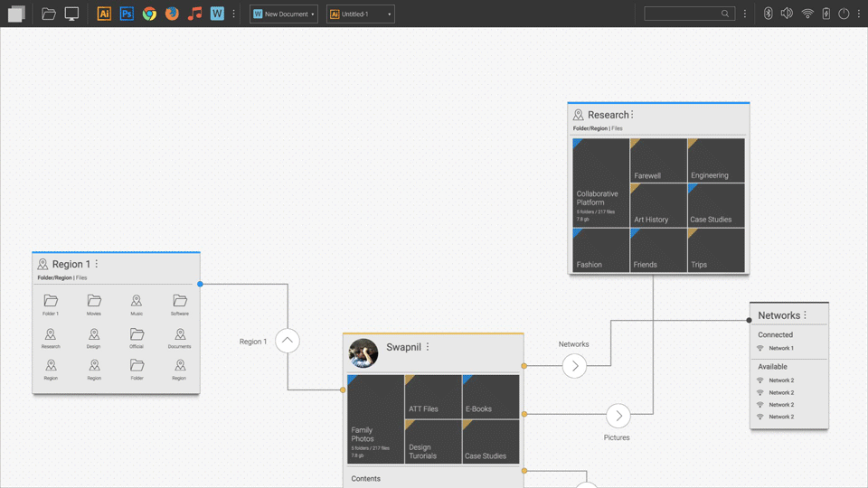Image resolution: width=868 pixels, height=488 pixels.
Task: Open the ATT Files tile
Action: [x=433, y=397]
